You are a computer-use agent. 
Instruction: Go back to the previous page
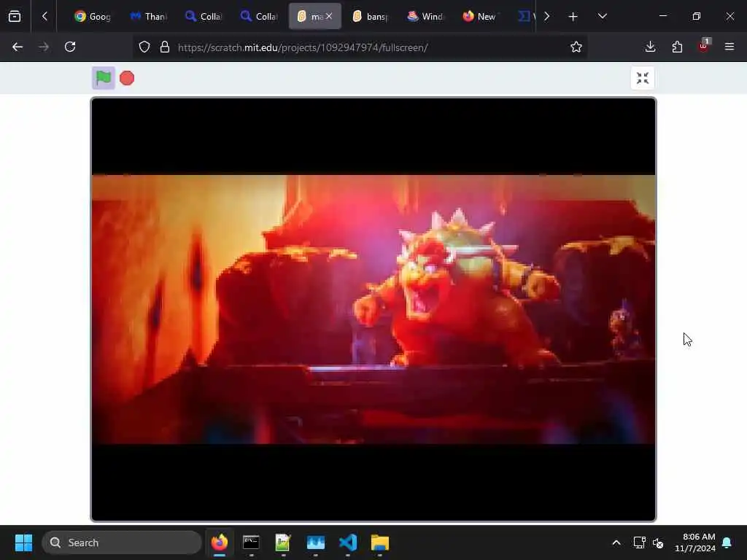click(x=18, y=47)
